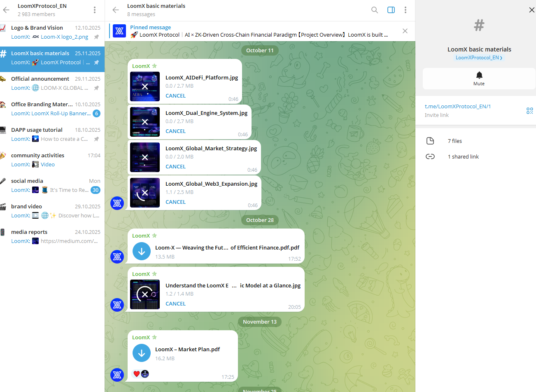Close the topic info panel
This screenshot has height=392, width=536.
pyautogui.click(x=531, y=10)
